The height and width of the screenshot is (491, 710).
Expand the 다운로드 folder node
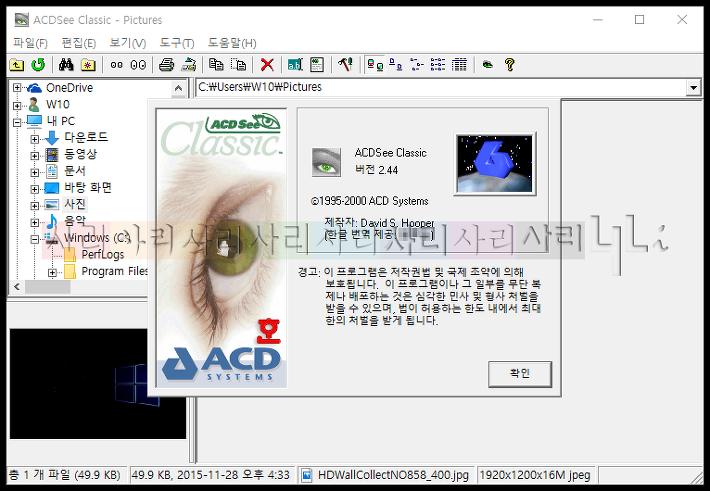[x=34, y=139]
